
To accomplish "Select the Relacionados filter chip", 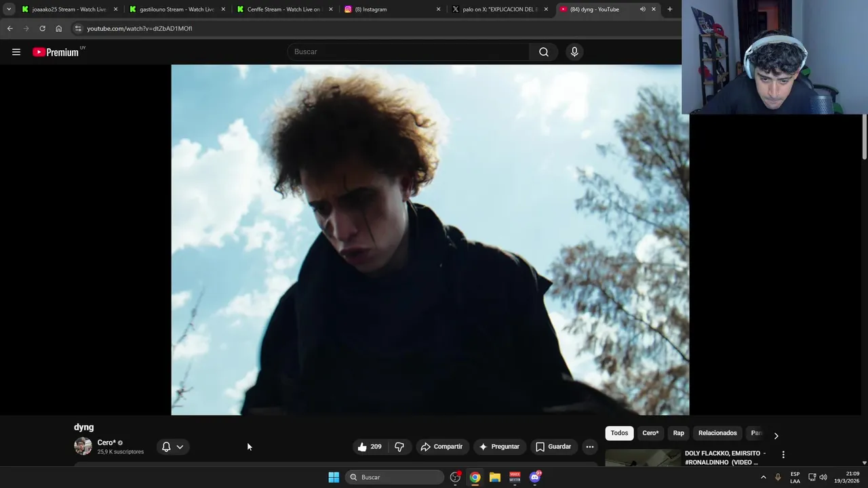I will [x=717, y=433].
